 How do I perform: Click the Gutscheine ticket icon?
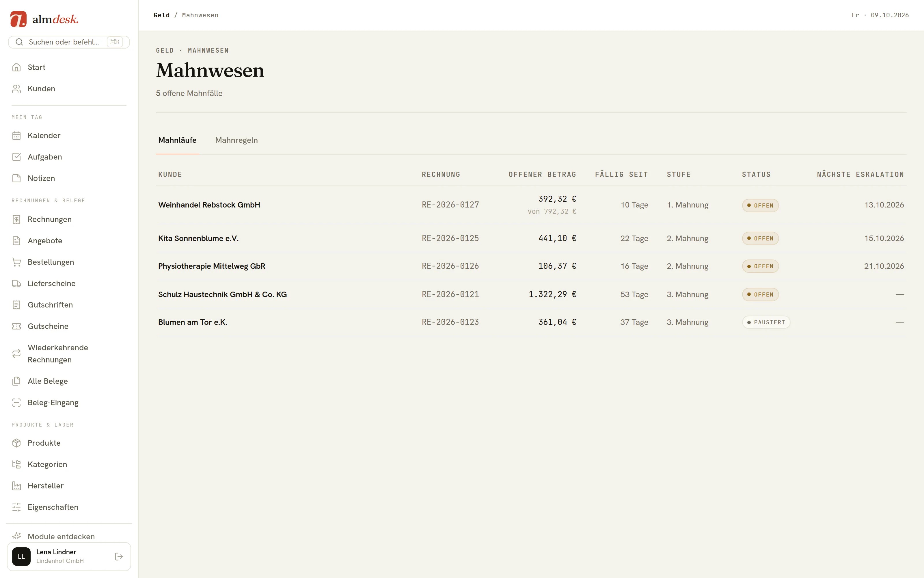click(16, 327)
